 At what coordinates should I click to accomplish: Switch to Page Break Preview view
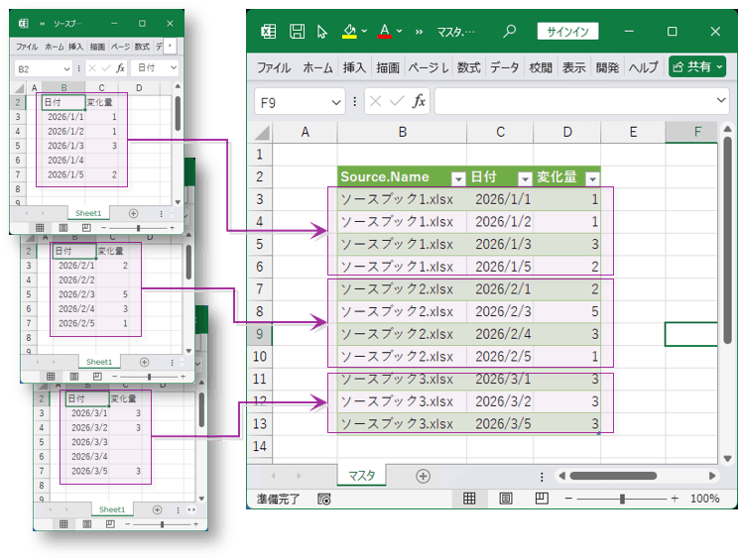[x=541, y=499]
